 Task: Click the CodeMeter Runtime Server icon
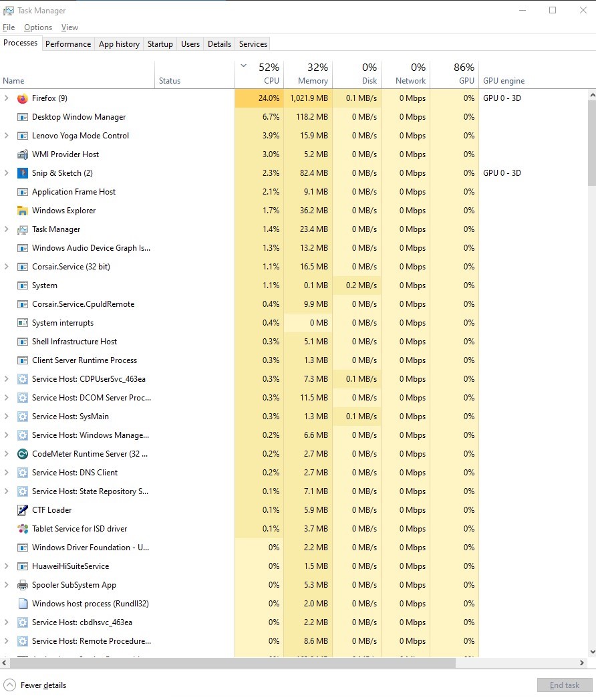[22, 454]
